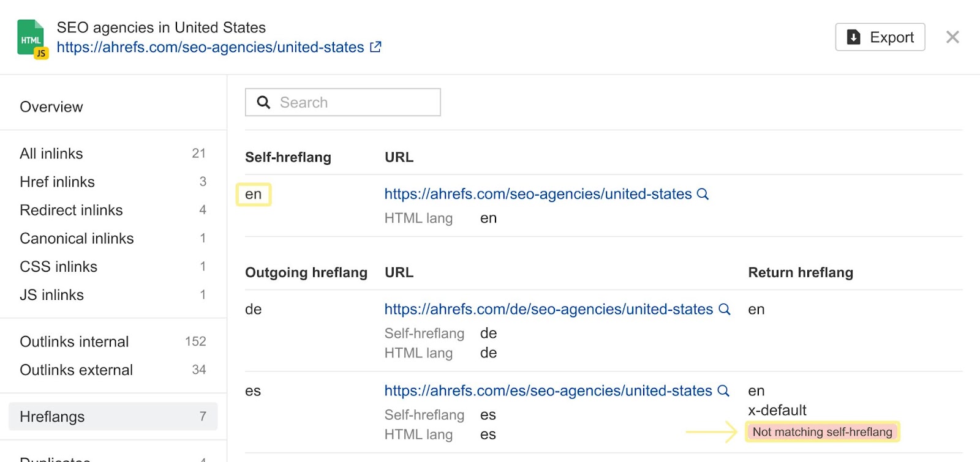Open the German /de/ seo-agencies URL link
The height and width of the screenshot is (462, 980).
[x=548, y=309]
